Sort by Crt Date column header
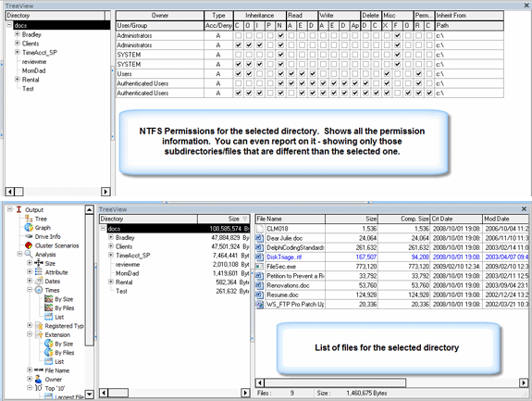This screenshot has height=401, width=532. coord(456,219)
